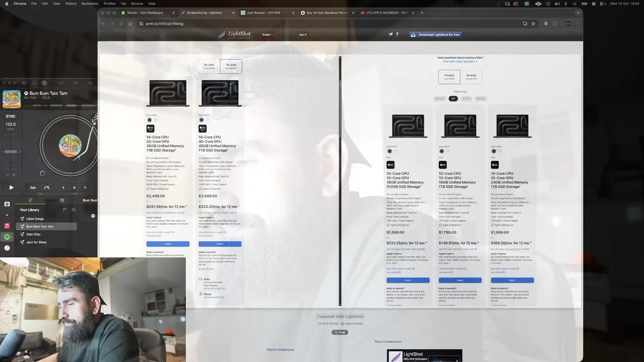Toggle the FX panel in DJ app
Screen dimensions: 644x362
[75, 83]
